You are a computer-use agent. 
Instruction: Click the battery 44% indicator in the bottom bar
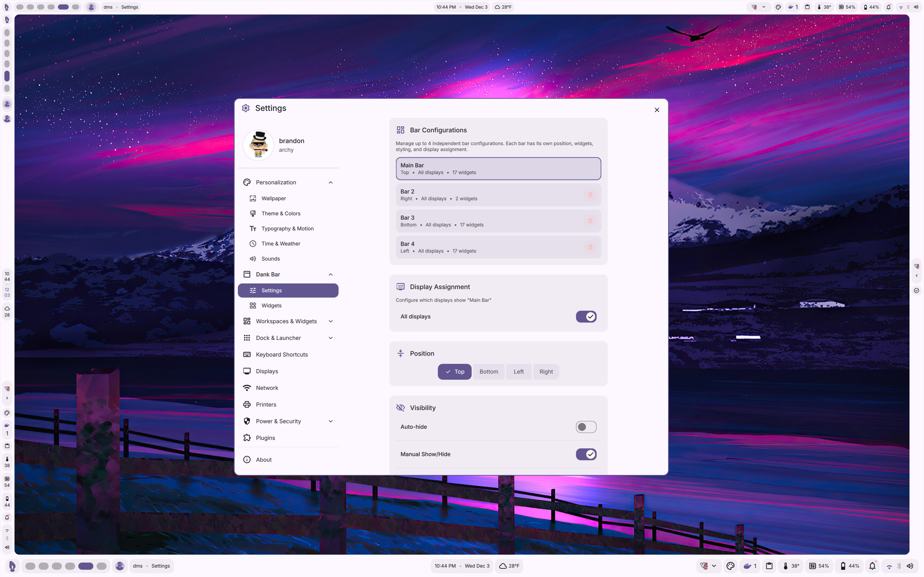point(850,566)
